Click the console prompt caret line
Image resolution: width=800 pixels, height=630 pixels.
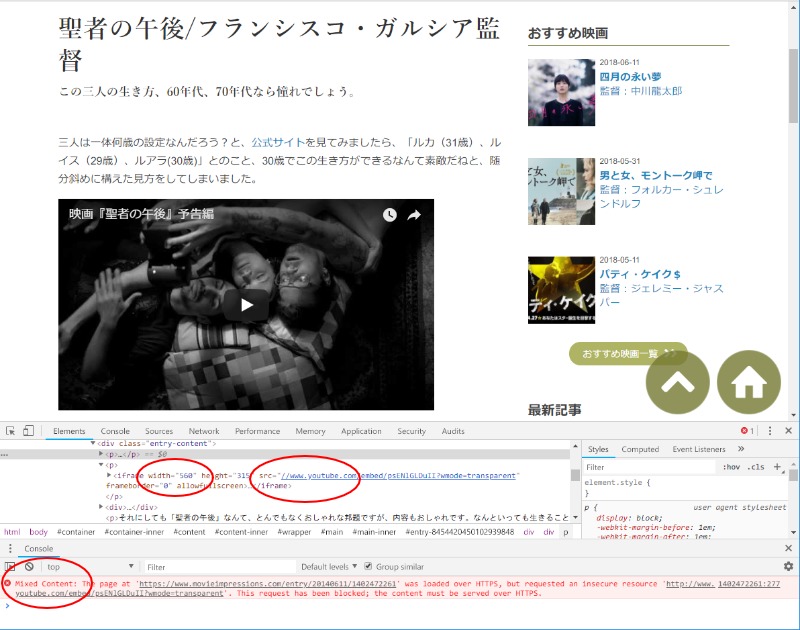coord(398,606)
